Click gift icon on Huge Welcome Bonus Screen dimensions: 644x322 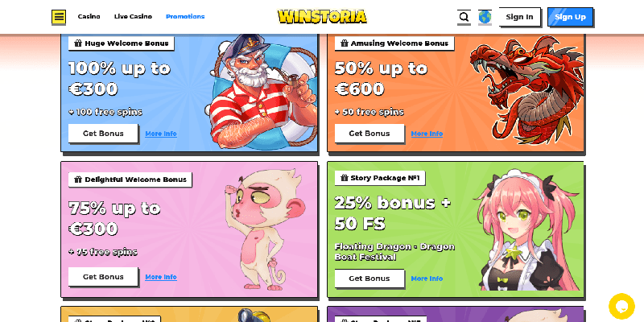point(78,43)
